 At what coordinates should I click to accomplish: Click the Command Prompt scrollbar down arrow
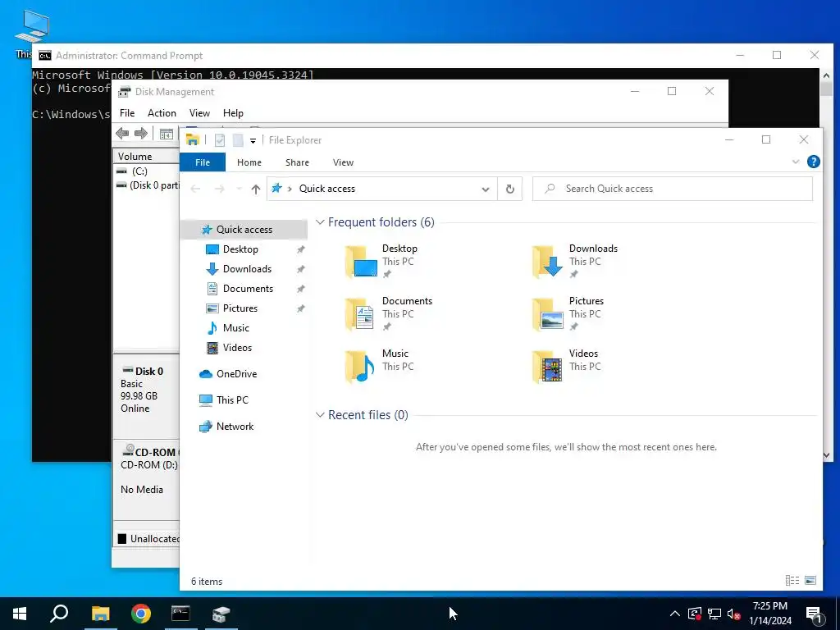pos(826,455)
